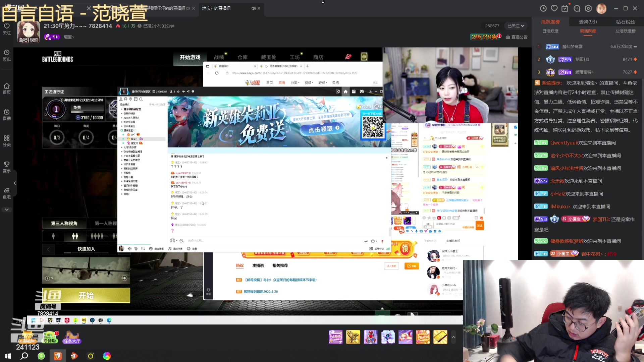Expand the 已关注 follow dropdown
644x362 pixels.
tap(516, 25)
